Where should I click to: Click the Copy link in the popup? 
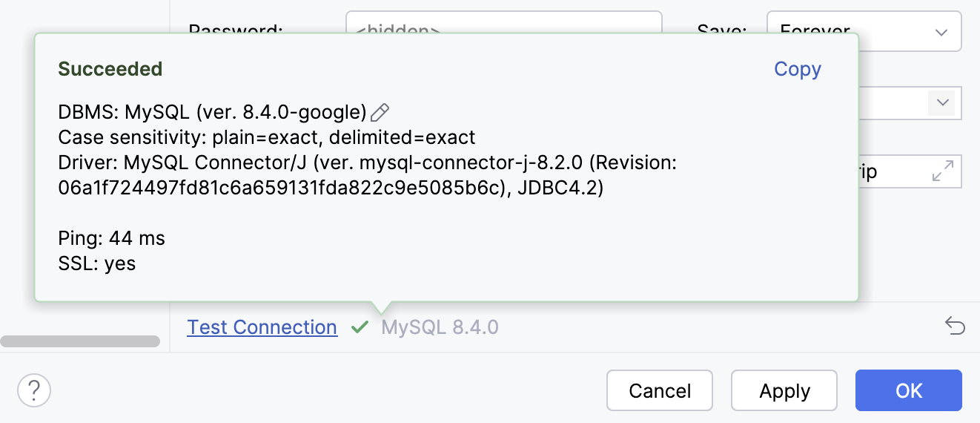(798, 69)
